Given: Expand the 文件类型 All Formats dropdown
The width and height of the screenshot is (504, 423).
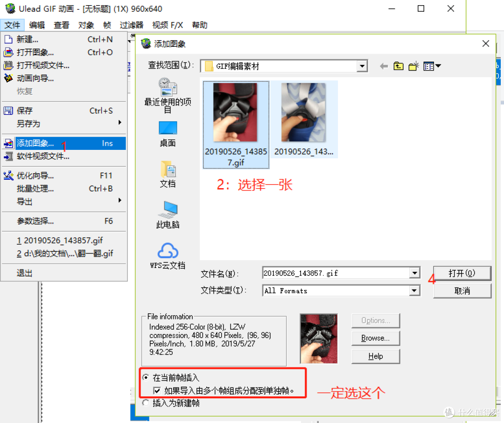Looking at the screenshot, I should pos(413,290).
